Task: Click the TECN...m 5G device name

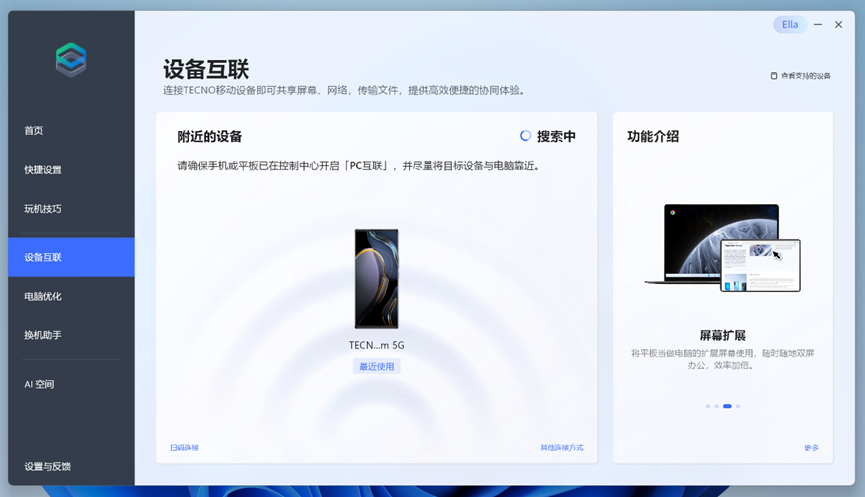Action: tap(376, 345)
